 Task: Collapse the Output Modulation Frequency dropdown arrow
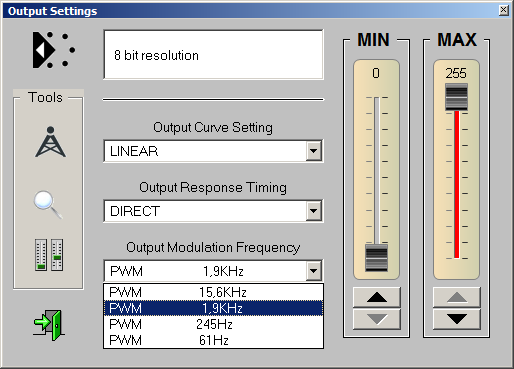point(313,271)
